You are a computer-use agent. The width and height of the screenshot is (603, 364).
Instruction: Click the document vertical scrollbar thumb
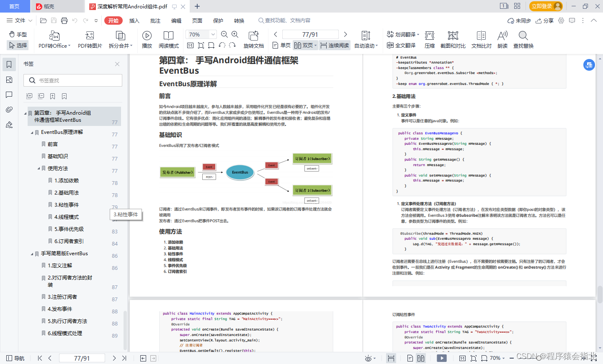600,295
